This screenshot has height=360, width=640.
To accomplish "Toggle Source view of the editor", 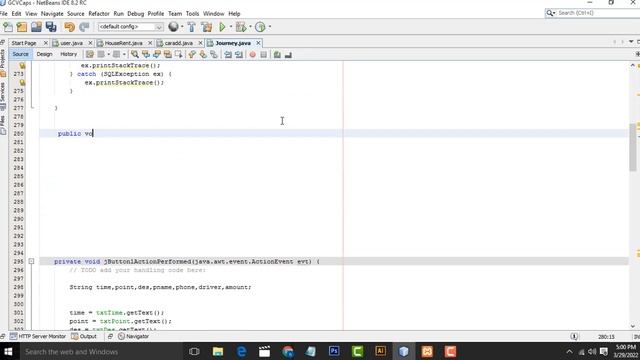I will tap(20, 54).
